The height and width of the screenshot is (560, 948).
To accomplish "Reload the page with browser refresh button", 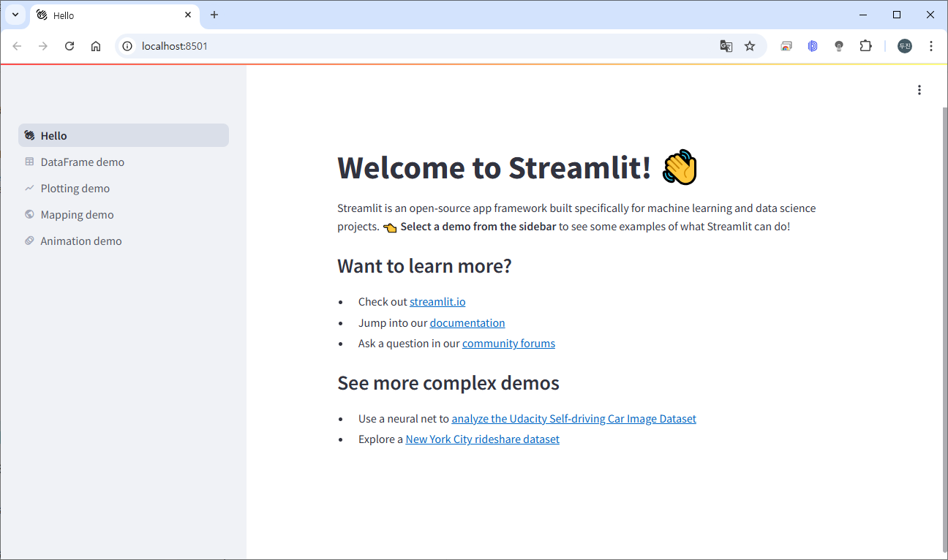I will 69,46.
